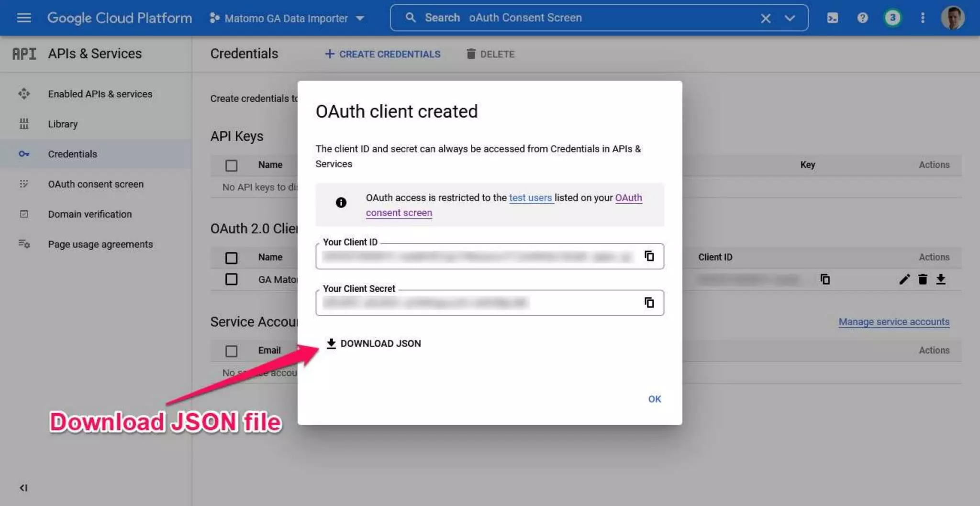The width and height of the screenshot is (980, 506).
Task: Delete the OAuth client with trash icon
Action: (923, 279)
